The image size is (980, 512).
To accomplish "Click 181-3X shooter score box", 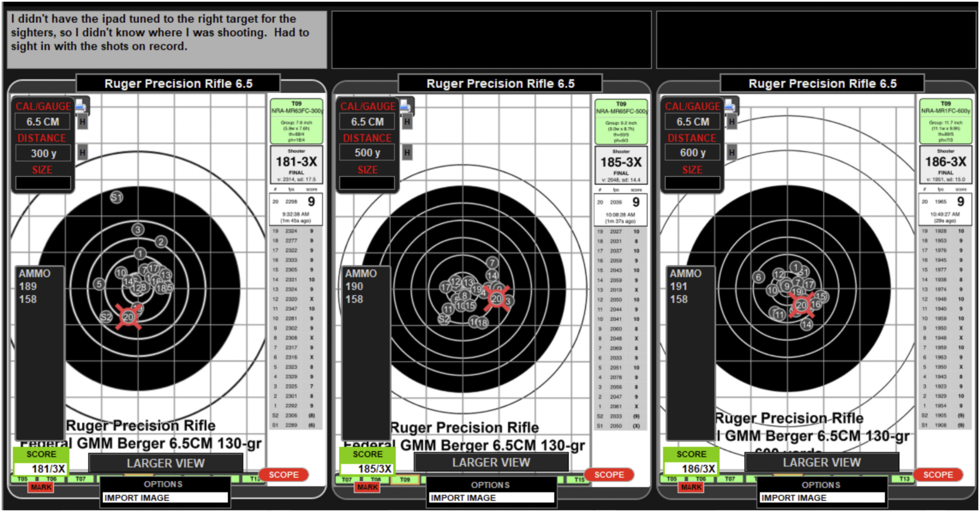I will 296,165.
